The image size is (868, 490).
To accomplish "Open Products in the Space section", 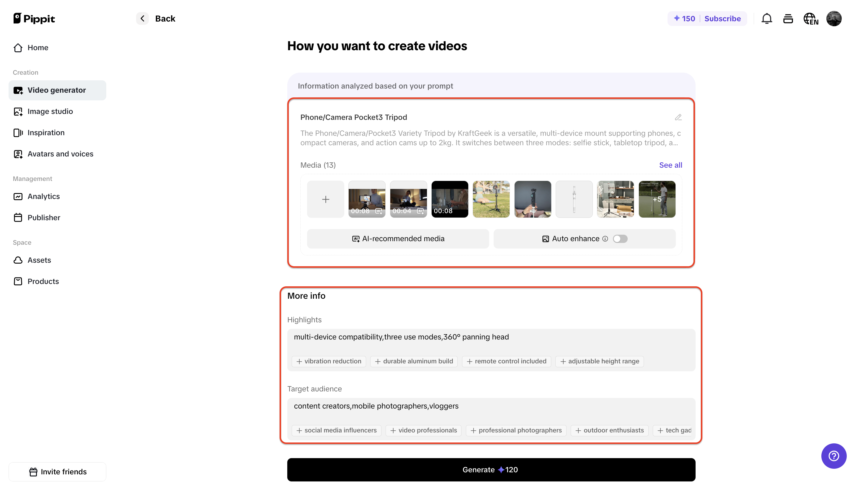I will coord(43,281).
